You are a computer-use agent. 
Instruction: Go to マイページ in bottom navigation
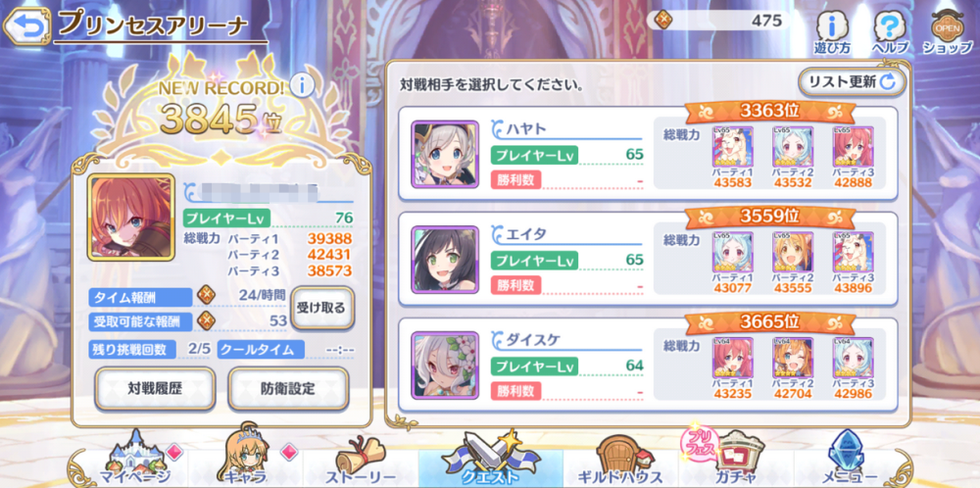point(134,460)
